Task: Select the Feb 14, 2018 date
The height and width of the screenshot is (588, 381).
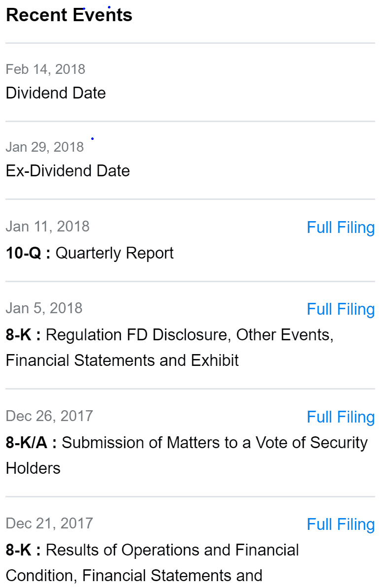Action: click(45, 69)
